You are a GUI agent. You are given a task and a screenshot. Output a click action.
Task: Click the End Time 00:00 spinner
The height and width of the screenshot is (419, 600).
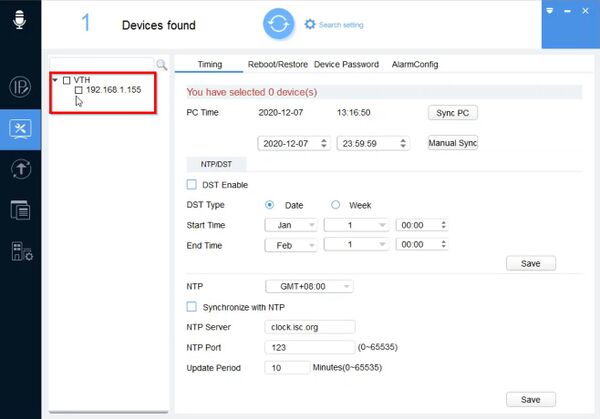pyautogui.click(x=421, y=244)
